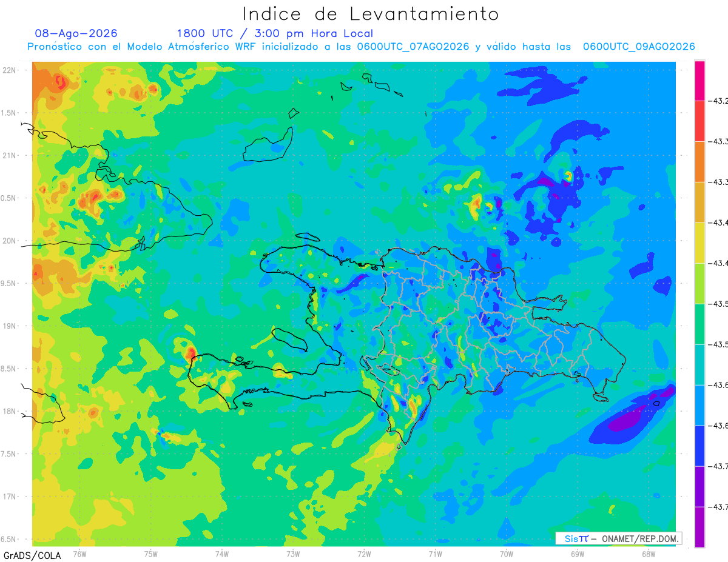Viewport: 728px width, 562px height.
Task: Click the 21N latitude axis label
Action: click(10, 155)
